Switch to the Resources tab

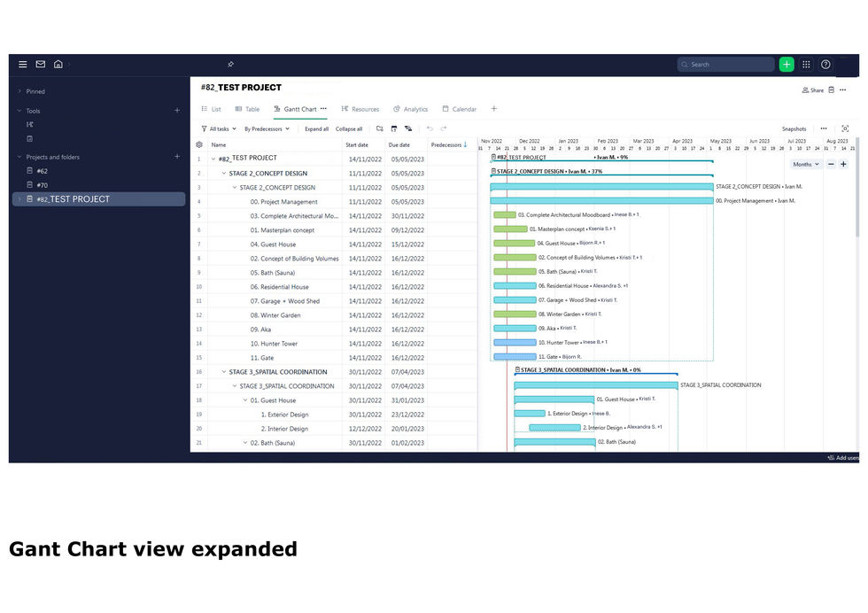(360, 109)
